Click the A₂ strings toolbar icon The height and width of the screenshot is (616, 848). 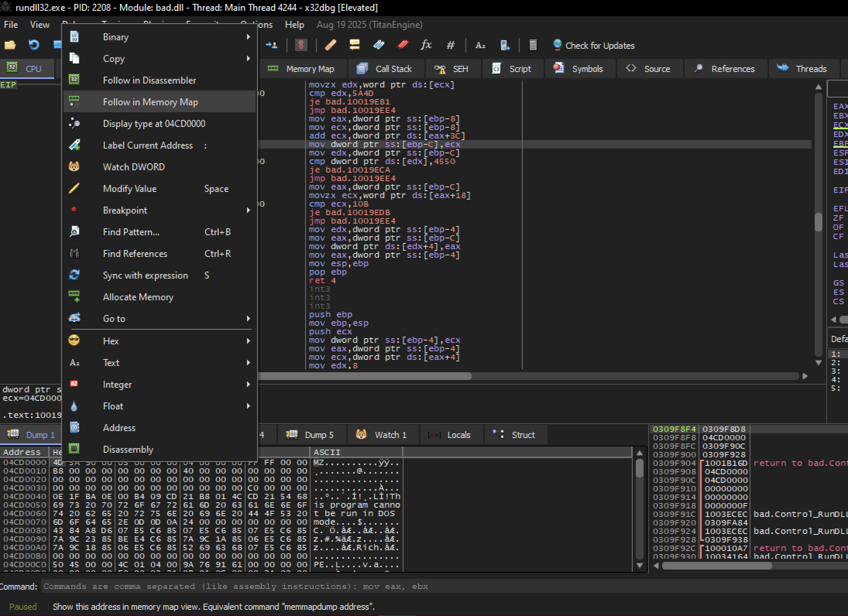click(x=480, y=45)
